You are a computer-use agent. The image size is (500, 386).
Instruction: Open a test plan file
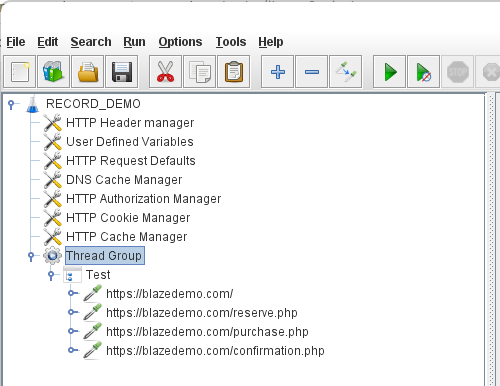(x=88, y=72)
